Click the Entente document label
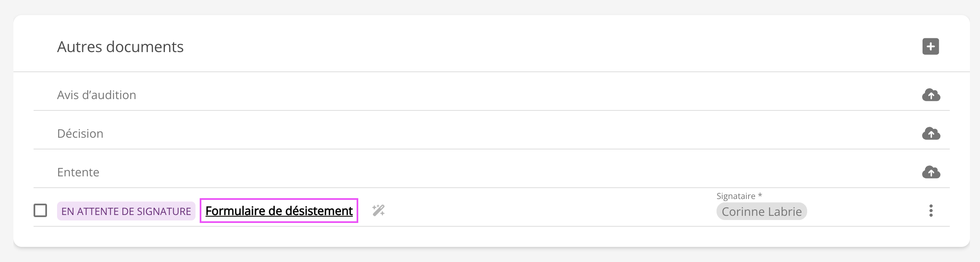 tap(78, 173)
